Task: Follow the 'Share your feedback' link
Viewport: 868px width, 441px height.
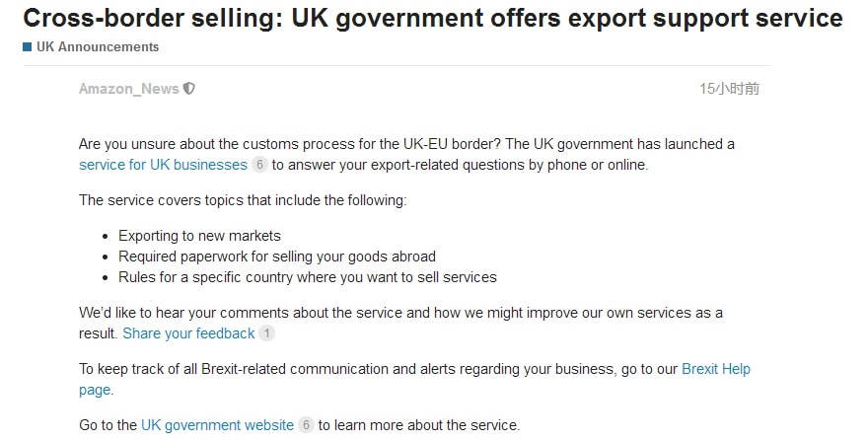Action: (188, 333)
